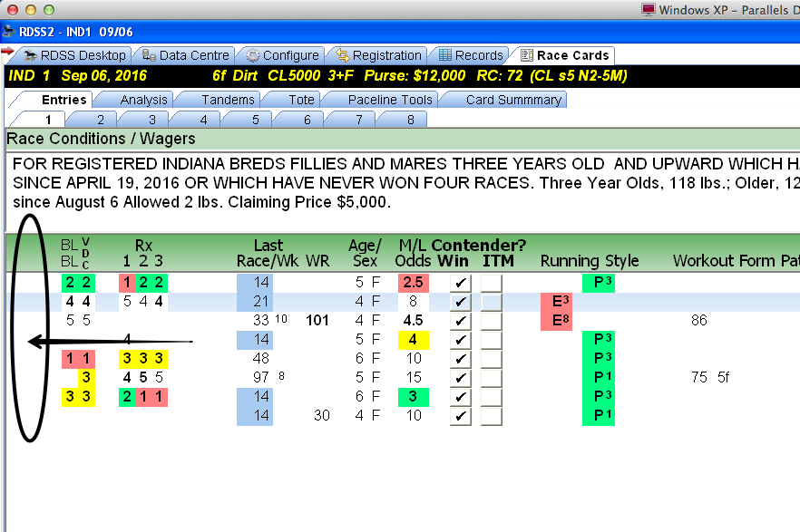Click the blue 21 last race cell
The width and height of the screenshot is (800, 532).
coord(255,302)
